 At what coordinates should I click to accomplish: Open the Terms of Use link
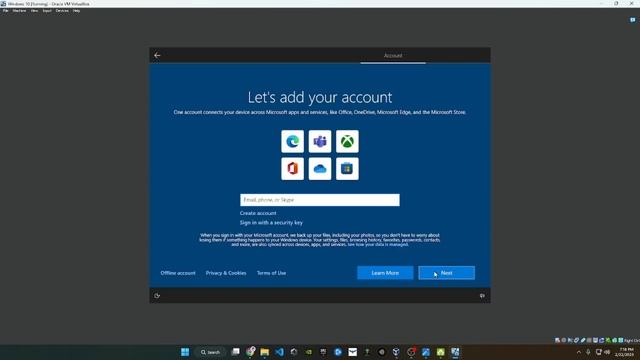271,273
